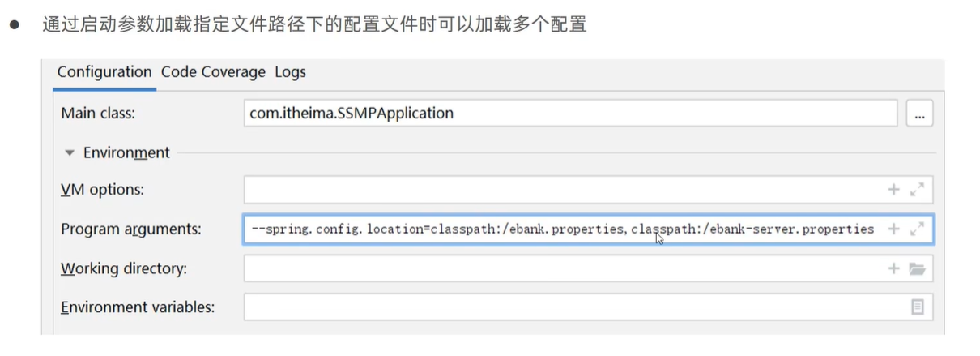
Task: Click the Program arguments label
Action: 130,229
